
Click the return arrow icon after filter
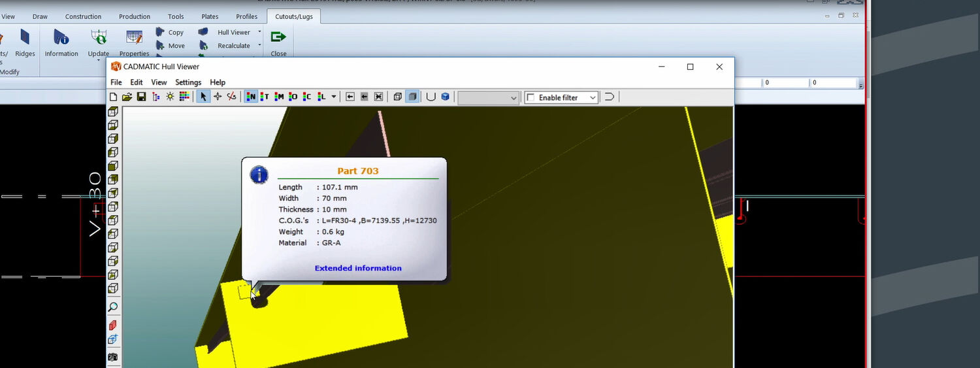(x=609, y=97)
